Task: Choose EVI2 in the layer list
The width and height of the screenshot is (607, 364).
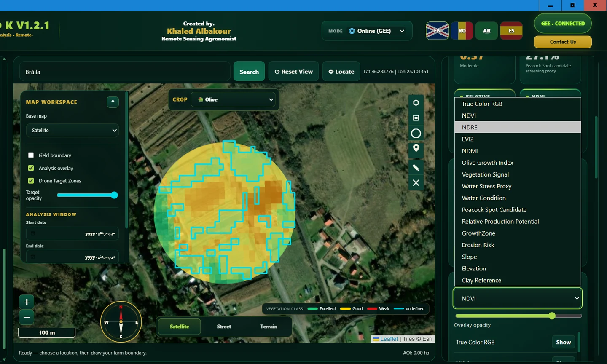Action: point(518,139)
